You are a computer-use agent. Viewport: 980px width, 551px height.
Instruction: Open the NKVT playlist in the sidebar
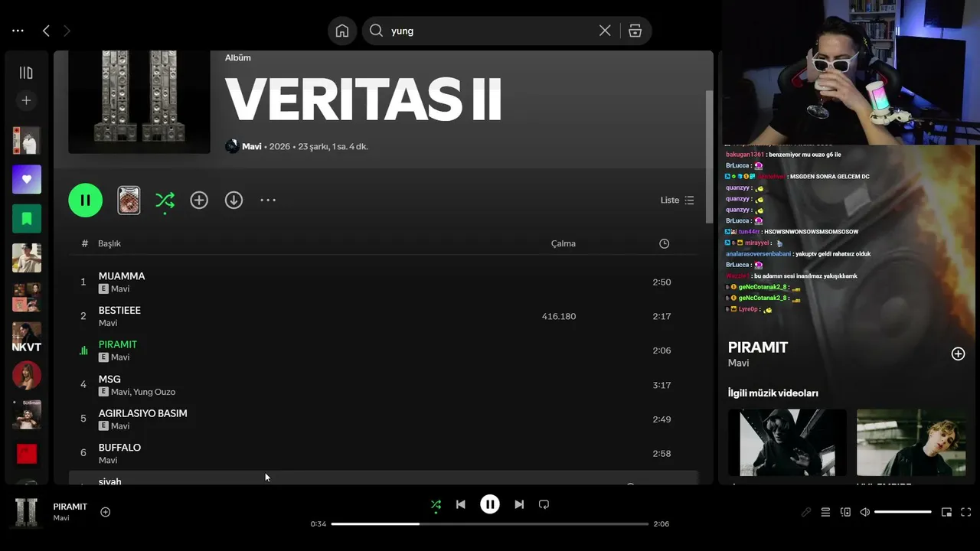click(x=27, y=337)
